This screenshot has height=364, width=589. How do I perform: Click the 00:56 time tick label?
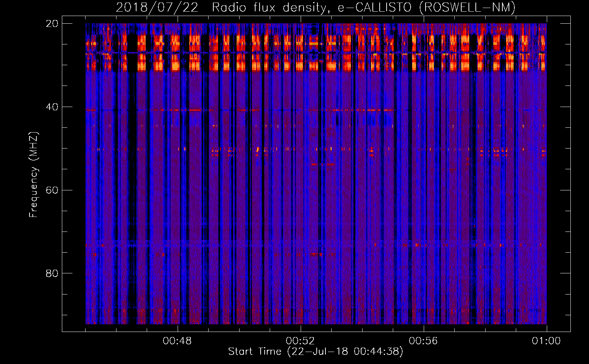coord(423,341)
